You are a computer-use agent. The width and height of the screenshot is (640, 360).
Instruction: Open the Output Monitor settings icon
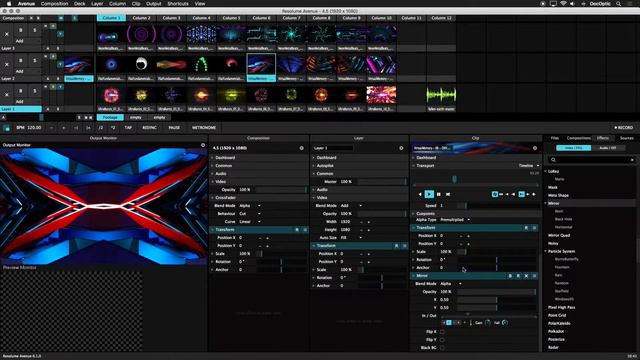(x=203, y=145)
